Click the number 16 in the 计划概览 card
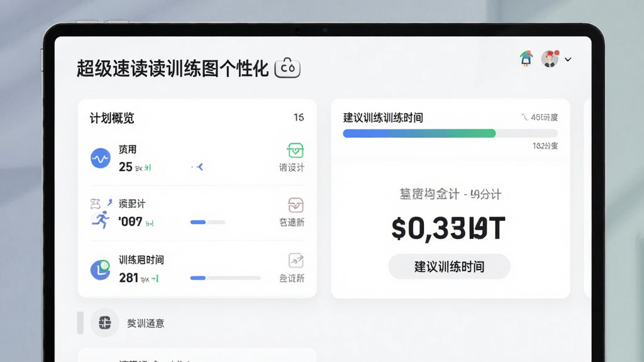The width and height of the screenshot is (644, 362). 299,118
